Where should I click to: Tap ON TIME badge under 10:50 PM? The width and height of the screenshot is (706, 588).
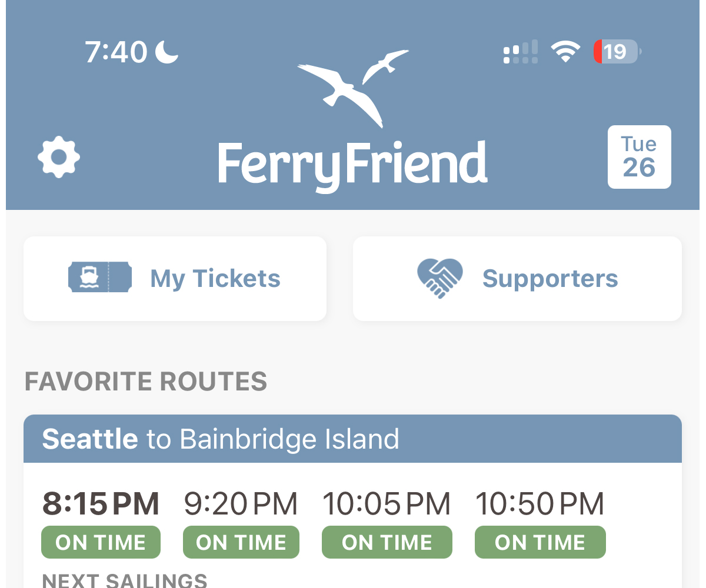point(540,542)
